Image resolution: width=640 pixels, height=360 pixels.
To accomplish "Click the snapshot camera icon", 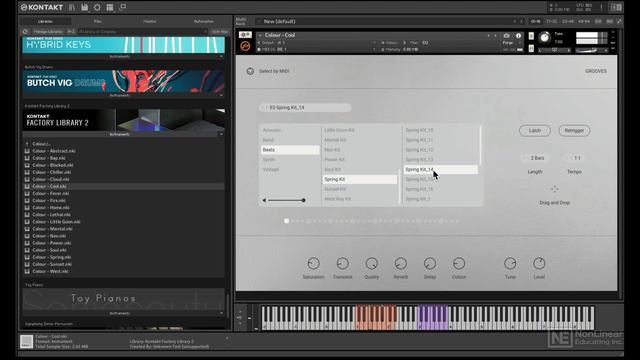I will 507,36.
